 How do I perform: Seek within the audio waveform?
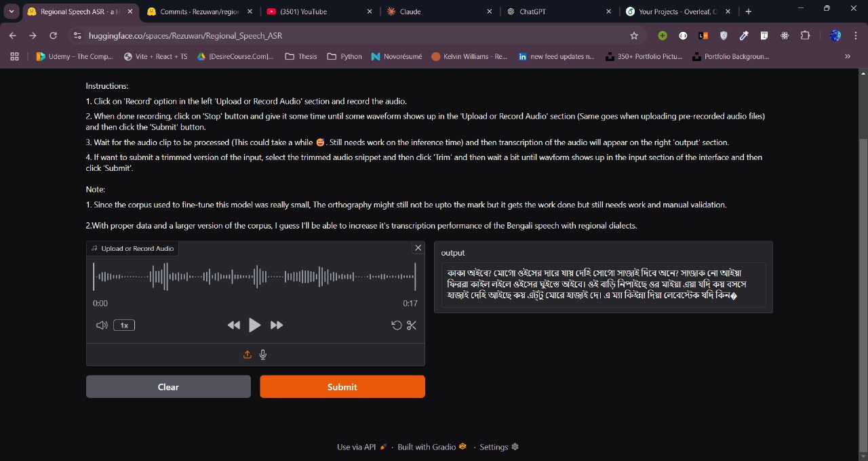pyautogui.click(x=254, y=276)
